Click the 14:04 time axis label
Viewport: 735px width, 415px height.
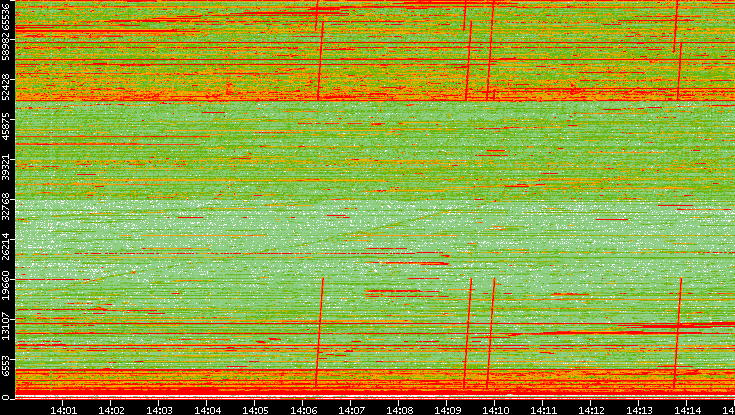click(x=207, y=408)
